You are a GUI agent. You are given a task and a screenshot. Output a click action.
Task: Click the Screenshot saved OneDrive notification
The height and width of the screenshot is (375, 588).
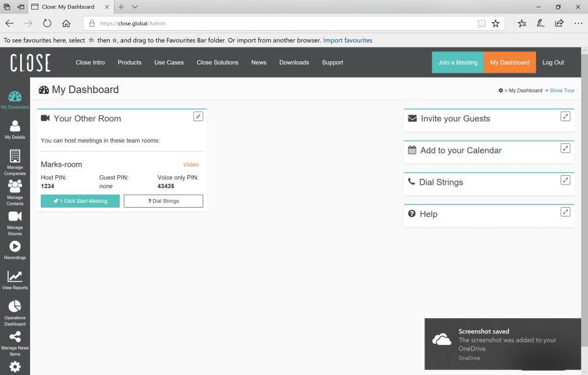coord(502,344)
